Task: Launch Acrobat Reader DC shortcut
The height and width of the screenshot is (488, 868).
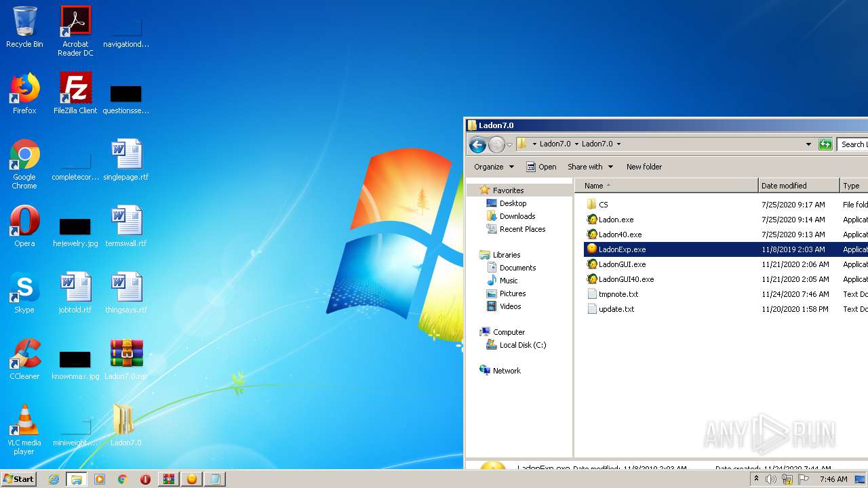Action: pos(75,31)
